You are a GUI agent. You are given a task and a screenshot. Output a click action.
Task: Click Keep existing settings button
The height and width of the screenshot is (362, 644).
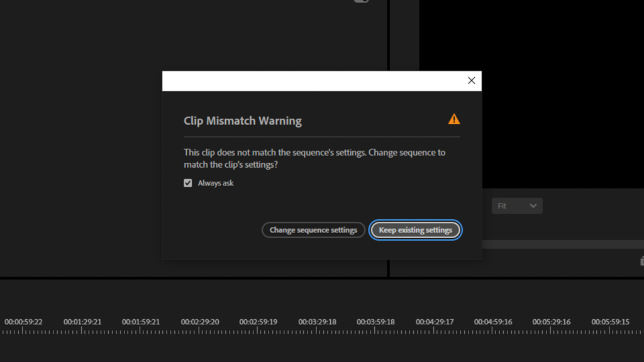[x=415, y=230]
